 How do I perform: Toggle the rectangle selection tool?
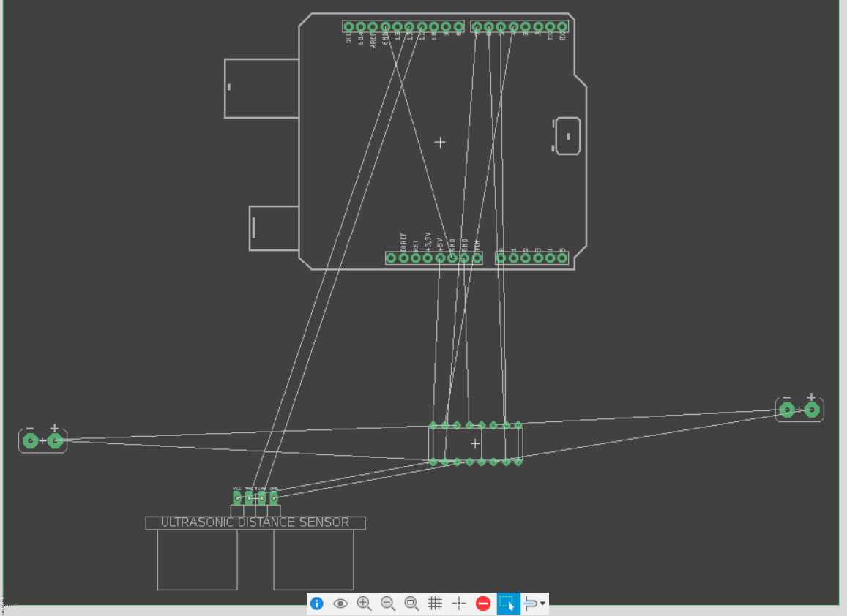pos(509,604)
